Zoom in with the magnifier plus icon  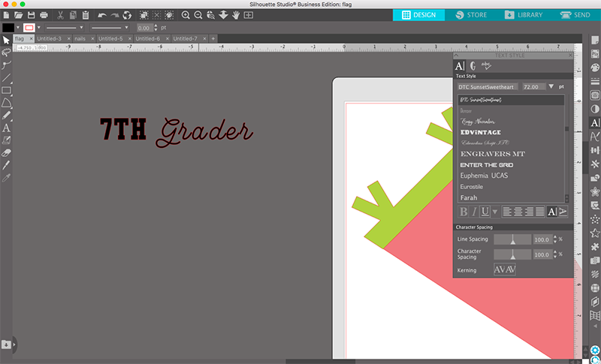[186, 15]
